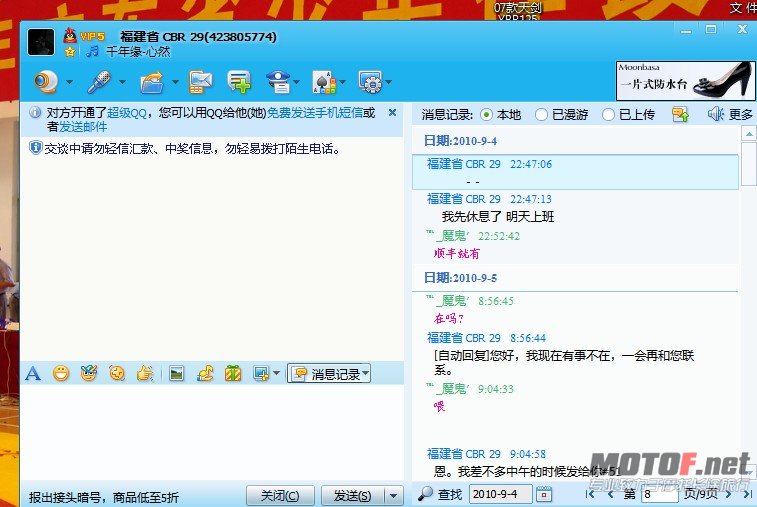Screen dimensions: 757x507
Task: Dismiss the Super QQ notice bar
Action: pyautogui.click(x=393, y=113)
